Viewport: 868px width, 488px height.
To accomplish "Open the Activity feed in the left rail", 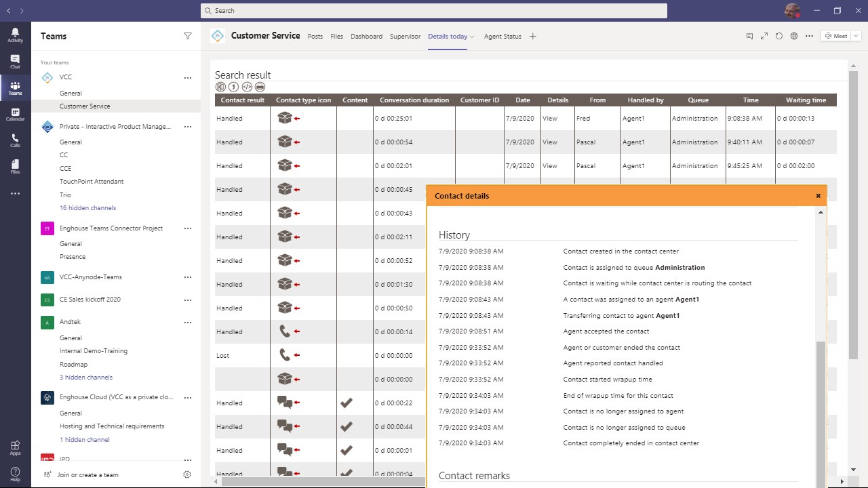I will (x=15, y=35).
